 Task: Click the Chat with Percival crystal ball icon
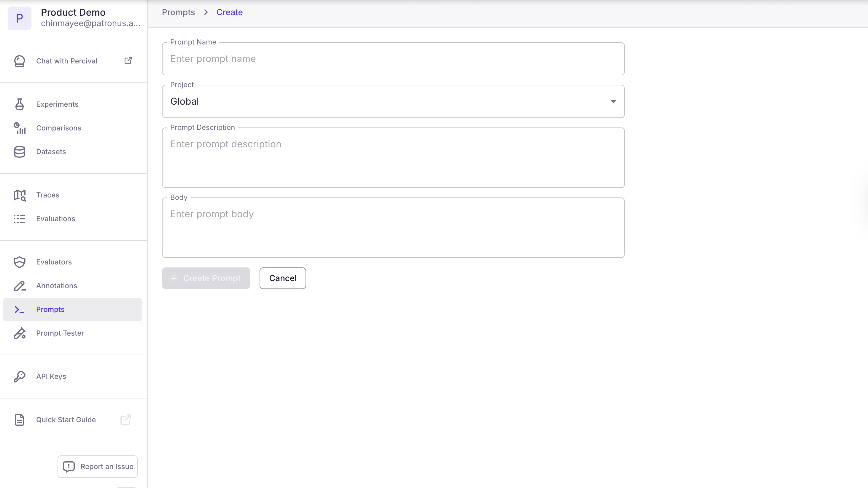(20, 61)
